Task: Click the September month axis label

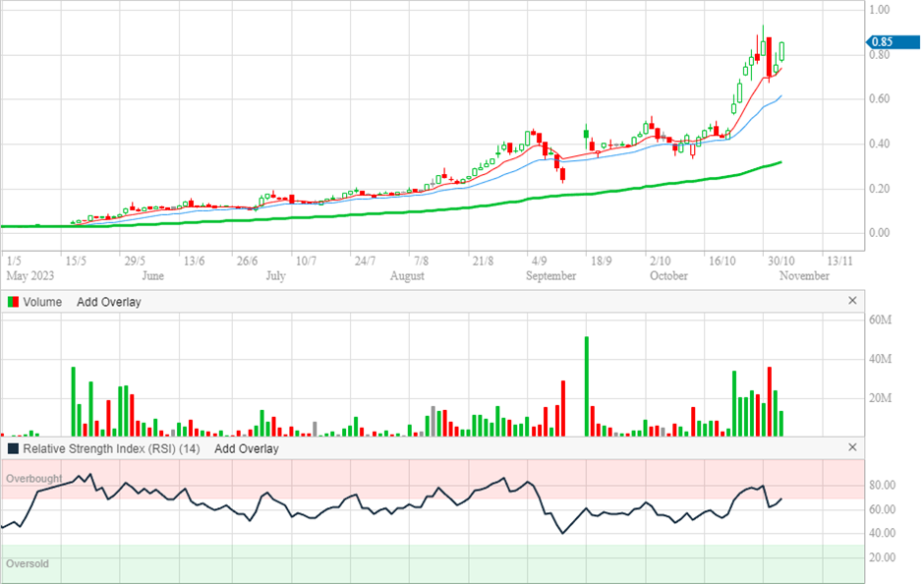Action: [550, 276]
